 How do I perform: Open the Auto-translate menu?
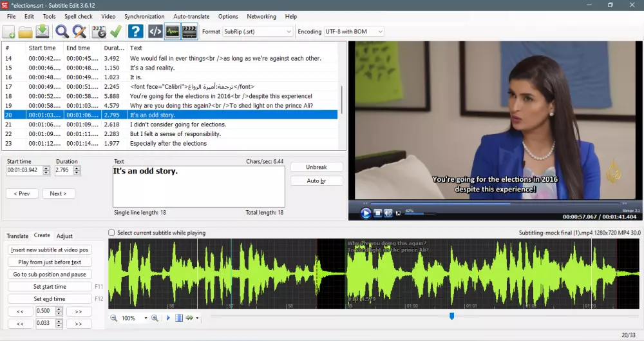coord(191,17)
